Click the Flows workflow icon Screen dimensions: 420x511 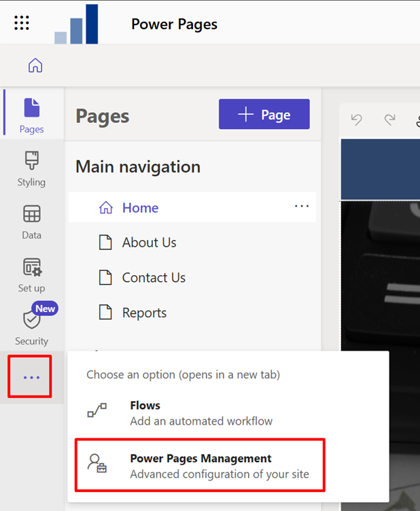pyautogui.click(x=97, y=410)
